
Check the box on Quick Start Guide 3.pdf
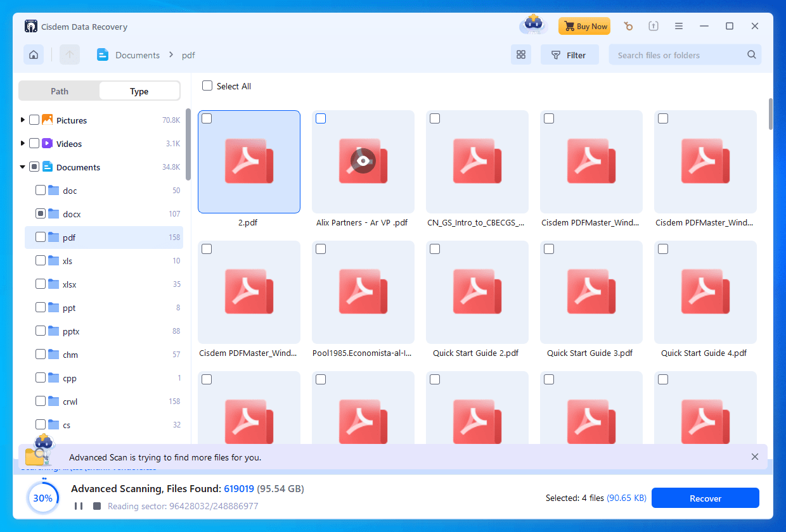(x=549, y=249)
